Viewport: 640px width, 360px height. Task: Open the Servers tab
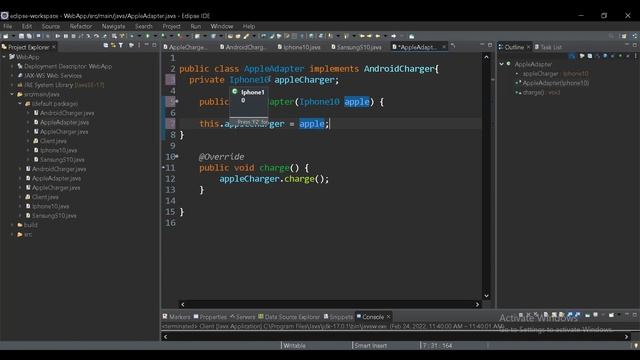pyautogui.click(x=242, y=317)
